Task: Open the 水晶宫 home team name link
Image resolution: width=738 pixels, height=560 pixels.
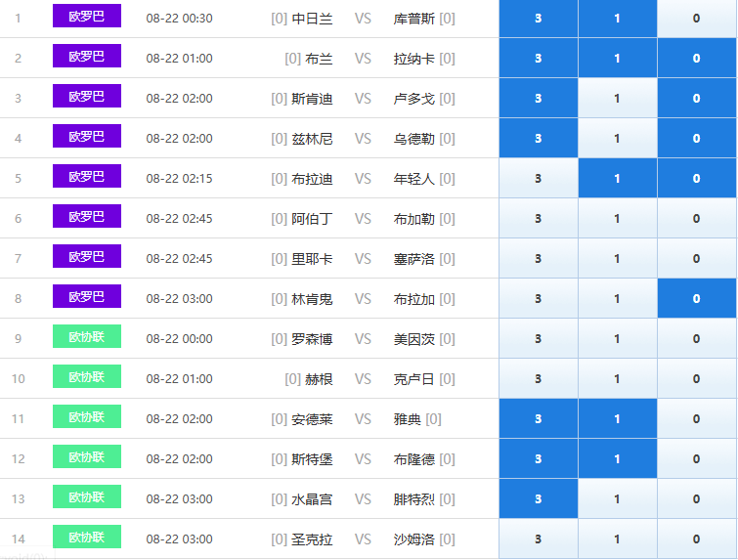Action: [312, 498]
